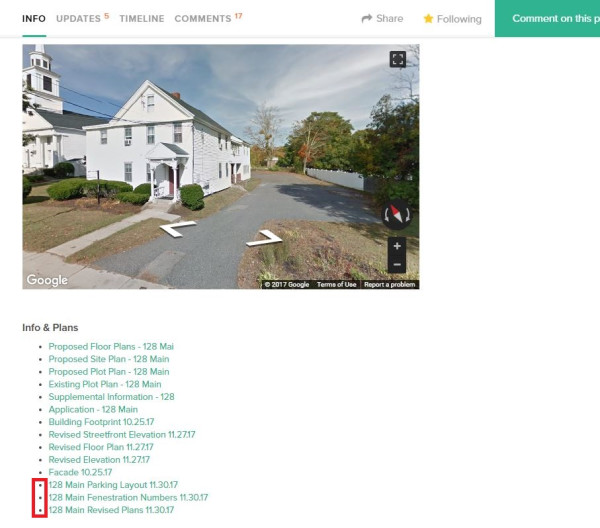Zoom in with the plus button
The width and height of the screenshot is (600, 528).
[x=397, y=246]
